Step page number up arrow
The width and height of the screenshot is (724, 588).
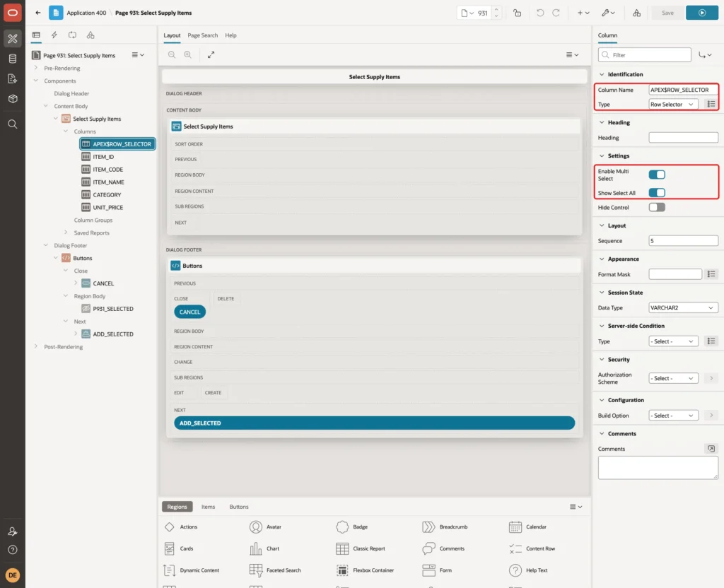(496, 10)
